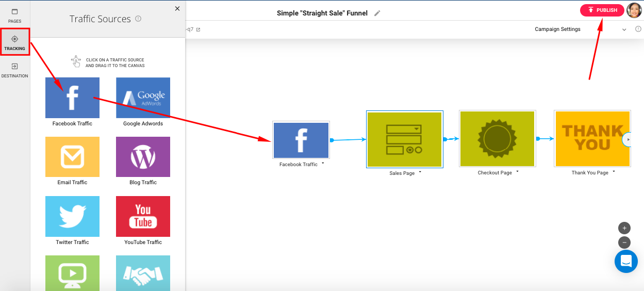Image resolution: width=644 pixels, height=291 pixels.
Task: Select Facebook Traffic source tile
Action: click(72, 98)
